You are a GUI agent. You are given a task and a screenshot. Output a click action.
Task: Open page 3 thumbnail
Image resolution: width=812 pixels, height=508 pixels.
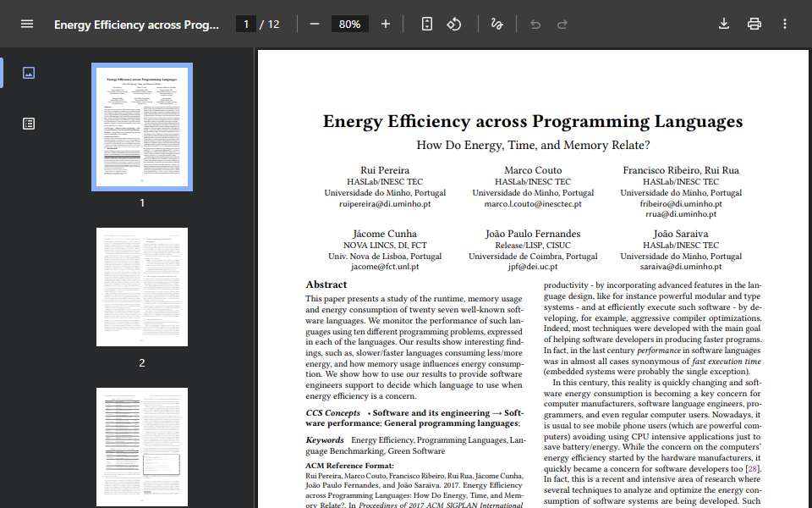coord(142,447)
